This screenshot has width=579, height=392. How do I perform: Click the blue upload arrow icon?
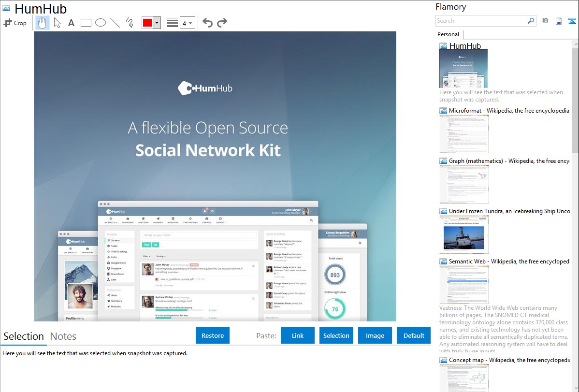click(x=572, y=21)
